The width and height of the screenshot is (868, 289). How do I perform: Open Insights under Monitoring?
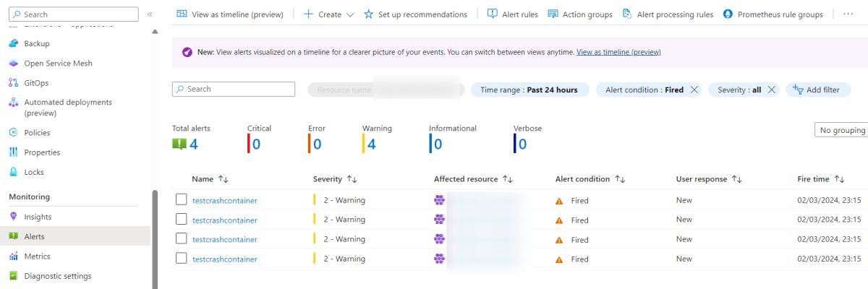(x=38, y=217)
